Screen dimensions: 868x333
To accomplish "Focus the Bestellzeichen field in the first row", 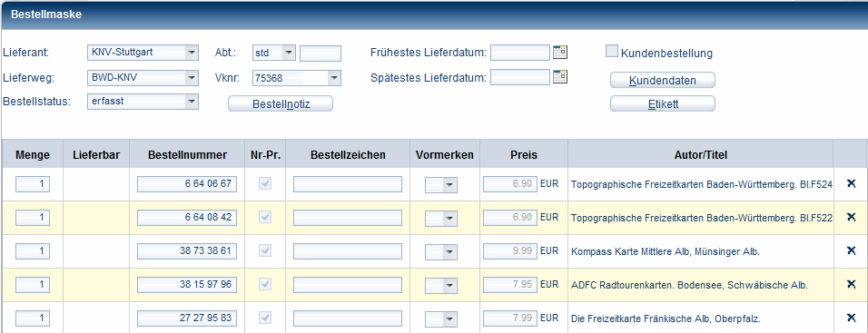I will (348, 184).
